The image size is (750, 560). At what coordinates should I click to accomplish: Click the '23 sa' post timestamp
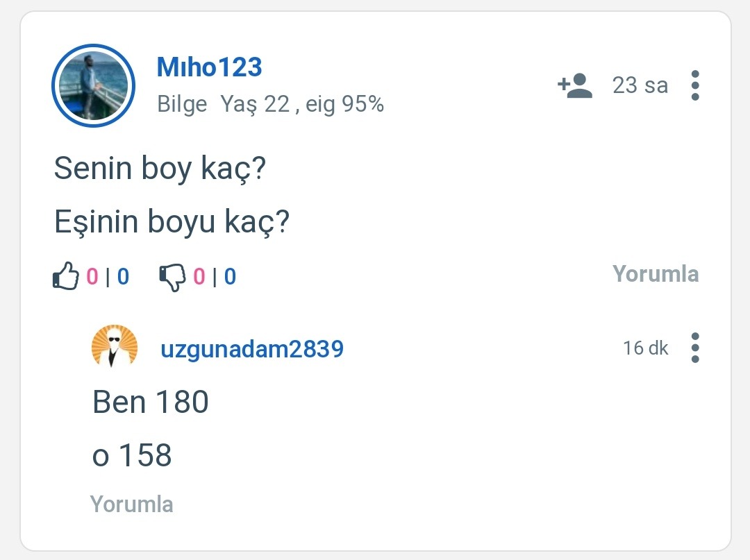coord(640,85)
